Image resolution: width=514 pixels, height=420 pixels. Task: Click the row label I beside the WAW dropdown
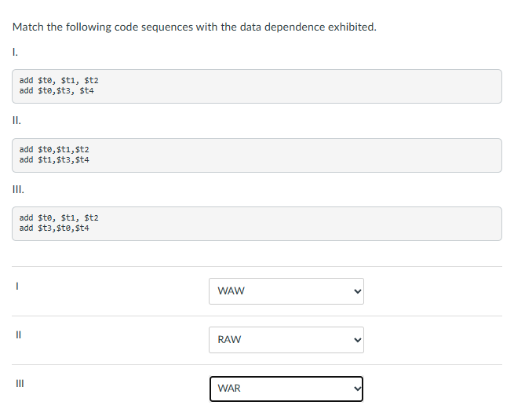[x=15, y=287]
